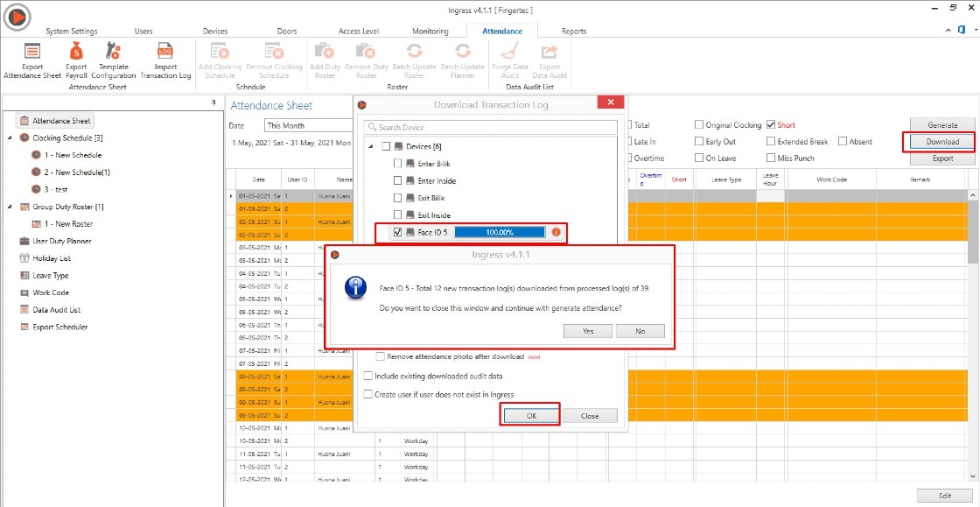
Task: Collapse Clocking Schedule [3] tree node
Action: pos(10,137)
